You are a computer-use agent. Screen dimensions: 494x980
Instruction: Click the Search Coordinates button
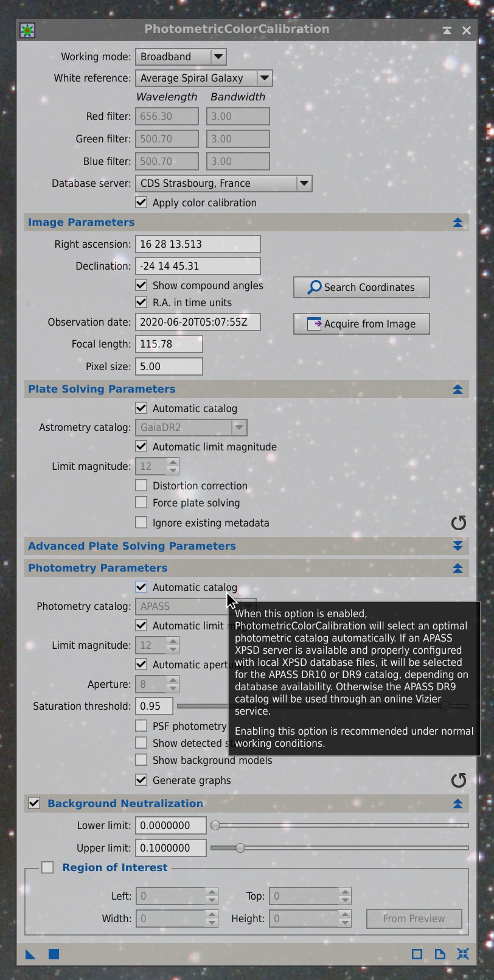[361, 287]
